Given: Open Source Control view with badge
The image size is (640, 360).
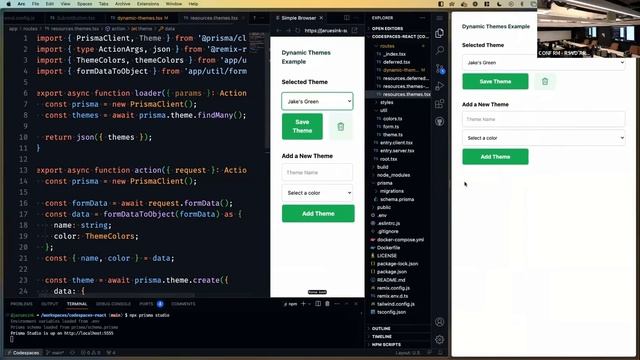Looking at the screenshot, I should pyautogui.click(x=440, y=69).
